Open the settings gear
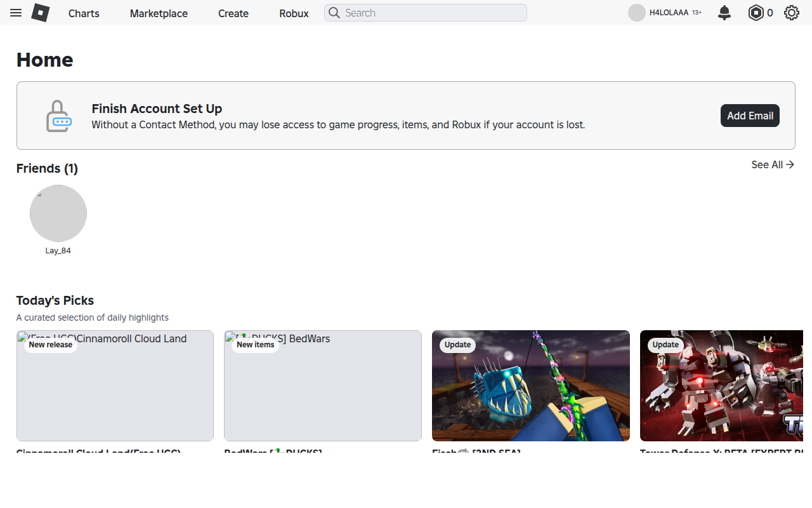Screen dimensions: 812x508 [x=792, y=13]
